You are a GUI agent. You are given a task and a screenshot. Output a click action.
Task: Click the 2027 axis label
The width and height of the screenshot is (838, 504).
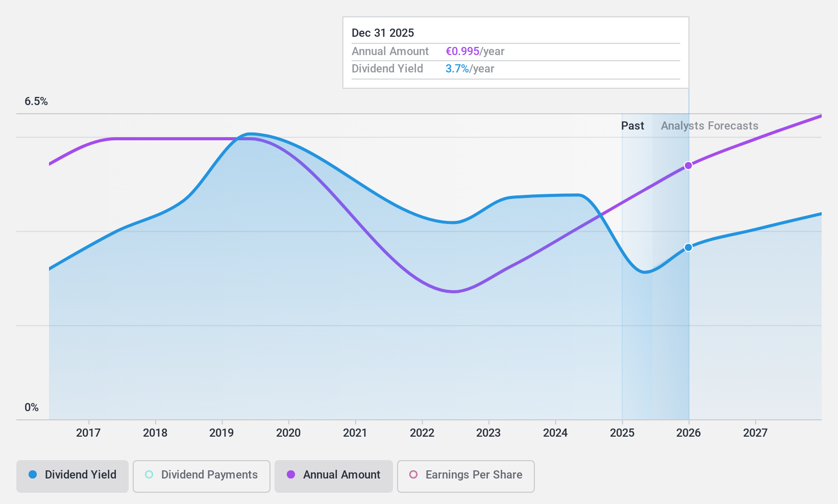click(755, 433)
